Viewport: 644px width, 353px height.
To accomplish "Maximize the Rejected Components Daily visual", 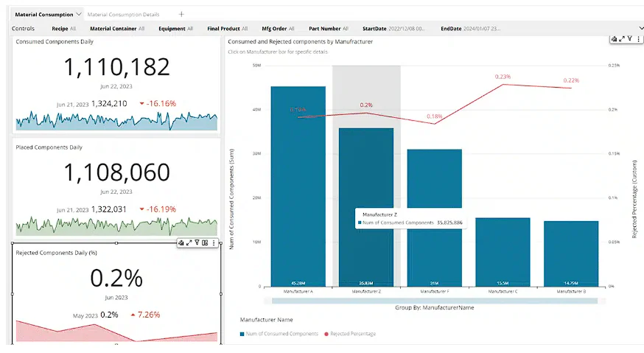I will (x=189, y=243).
